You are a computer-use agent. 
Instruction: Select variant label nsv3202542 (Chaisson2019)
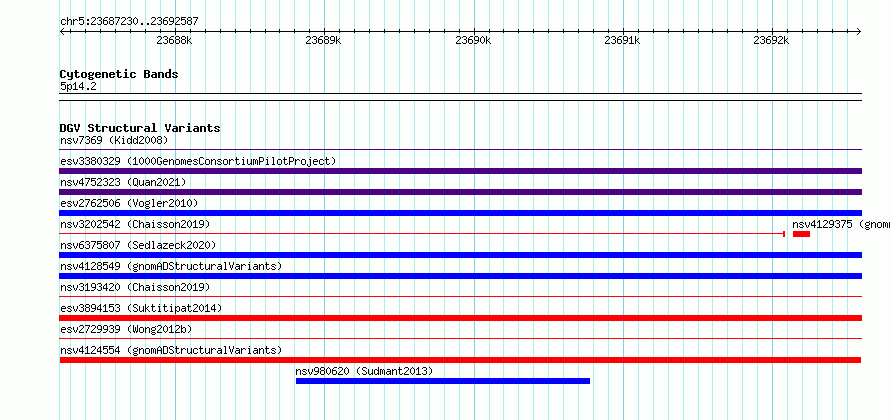135,224
